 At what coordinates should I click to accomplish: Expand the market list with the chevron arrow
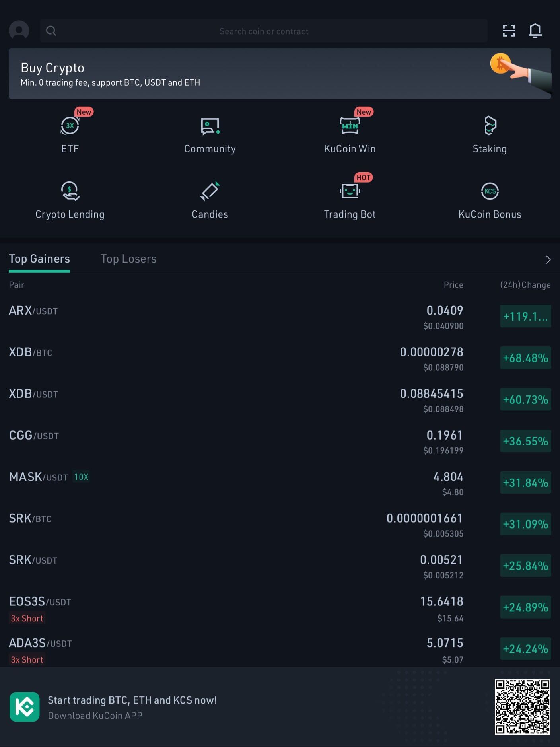(548, 260)
